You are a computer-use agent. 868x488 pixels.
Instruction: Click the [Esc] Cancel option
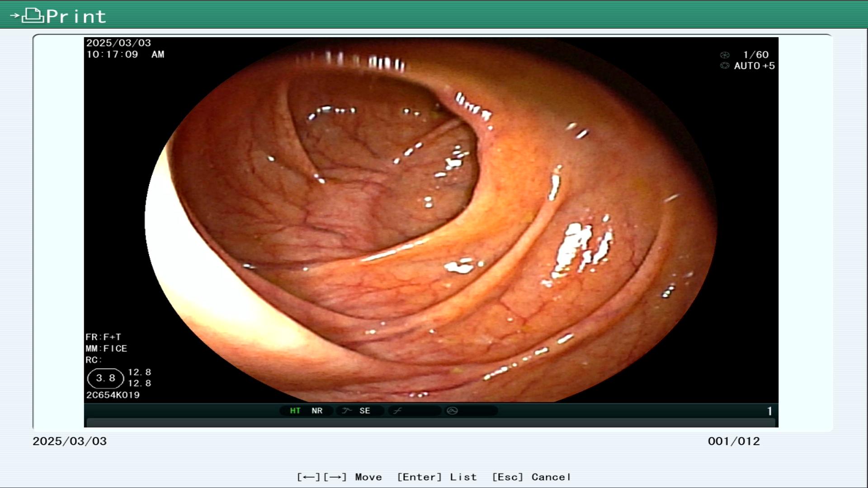tap(531, 477)
